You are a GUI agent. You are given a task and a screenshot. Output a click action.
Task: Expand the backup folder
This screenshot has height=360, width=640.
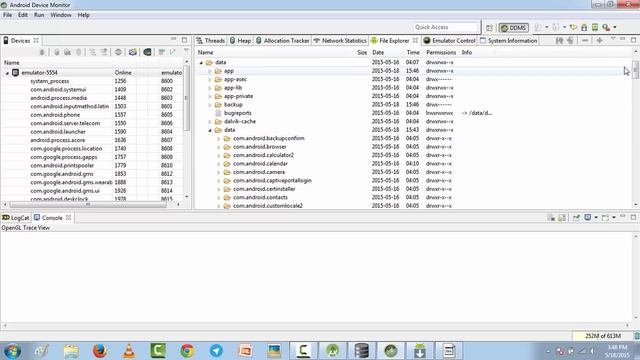click(x=210, y=105)
